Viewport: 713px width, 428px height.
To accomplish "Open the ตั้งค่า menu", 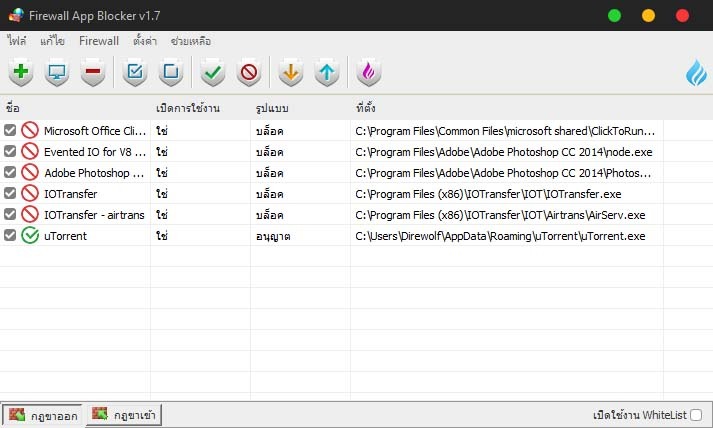I will [x=145, y=41].
